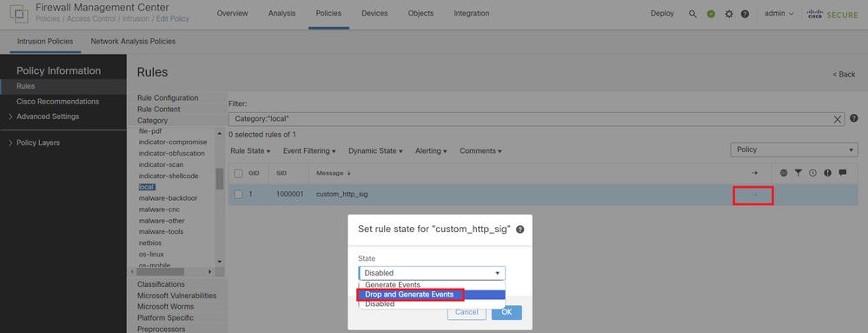Open the Alerting dropdown
868x333 pixels.
tap(431, 150)
